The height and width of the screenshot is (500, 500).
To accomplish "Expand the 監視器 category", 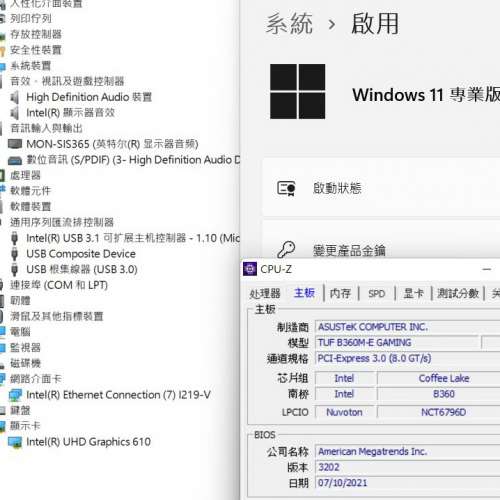I will [25, 348].
